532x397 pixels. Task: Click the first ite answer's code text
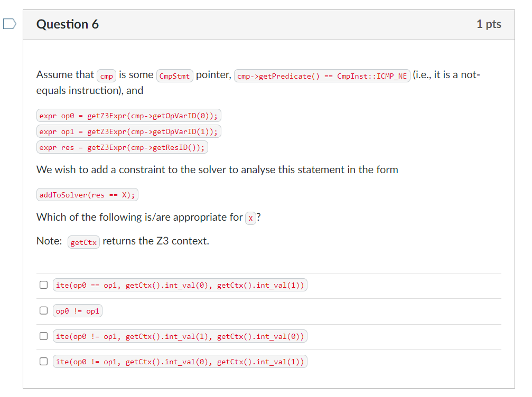[180, 285]
